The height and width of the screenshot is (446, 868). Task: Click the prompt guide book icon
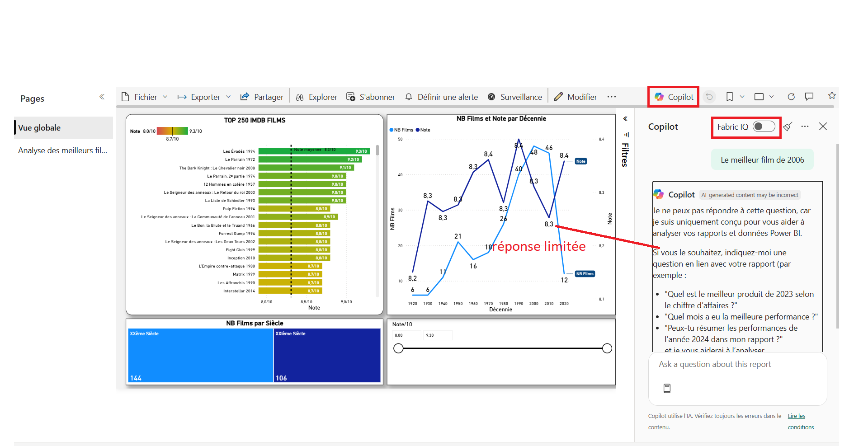coord(667,388)
